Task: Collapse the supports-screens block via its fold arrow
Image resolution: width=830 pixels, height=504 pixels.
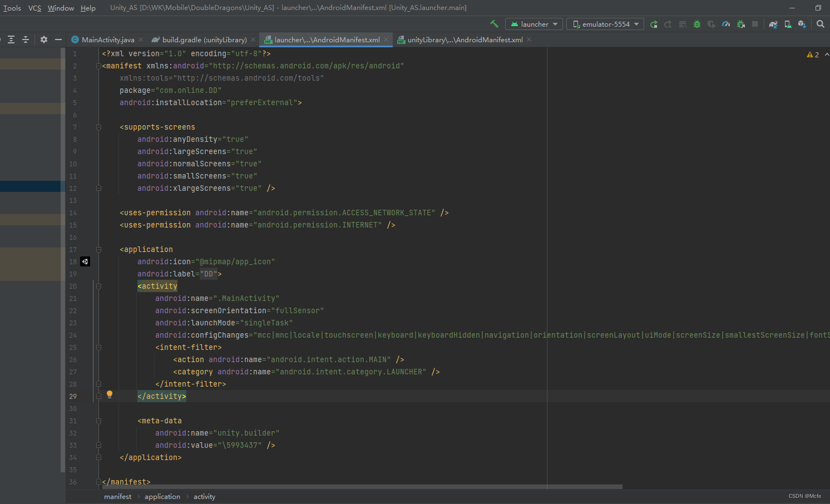Action: pyautogui.click(x=98, y=127)
